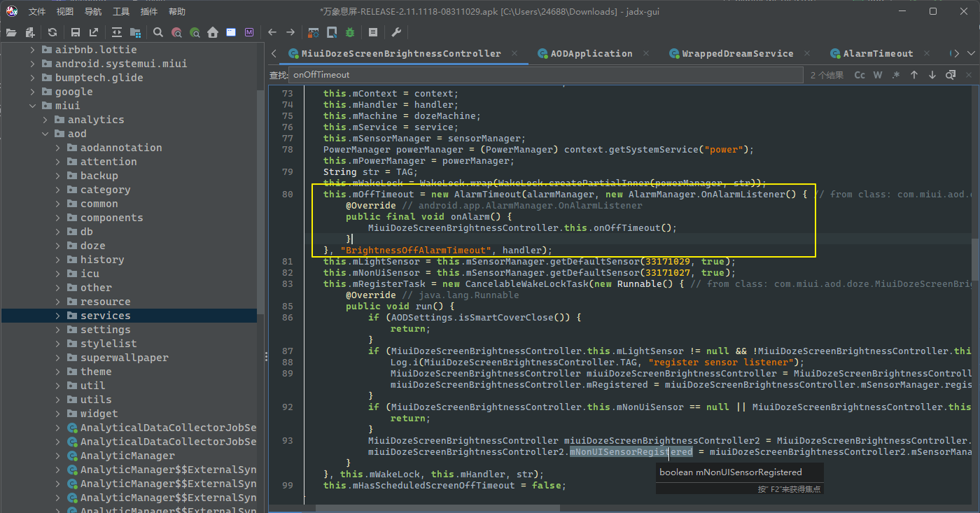
Task: Click the home icon in the toolbar
Action: click(213, 32)
